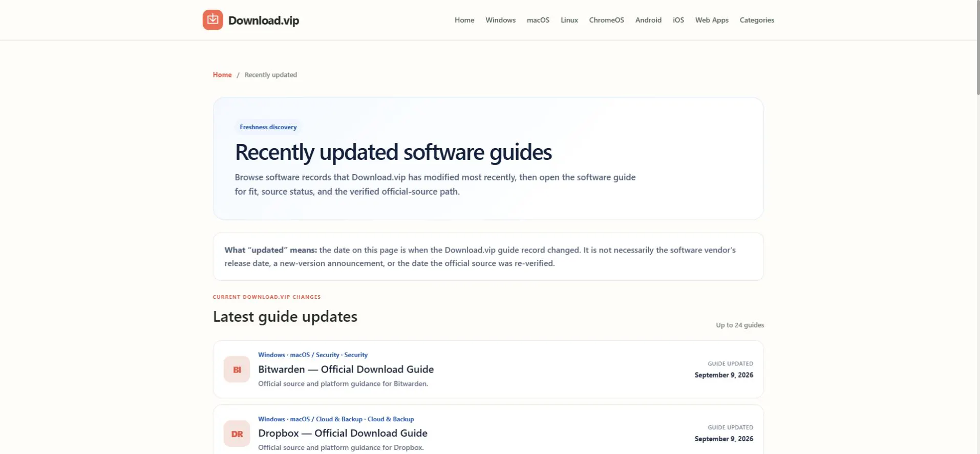Go to Web Apps in the navigation
The height and width of the screenshot is (454, 980).
point(712,20)
